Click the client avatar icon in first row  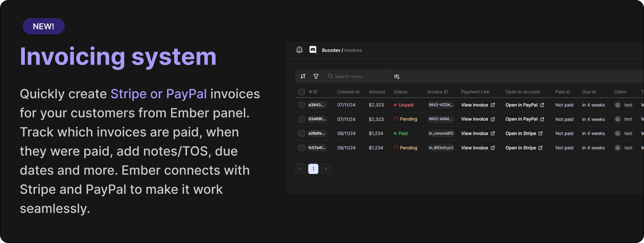[618, 105]
